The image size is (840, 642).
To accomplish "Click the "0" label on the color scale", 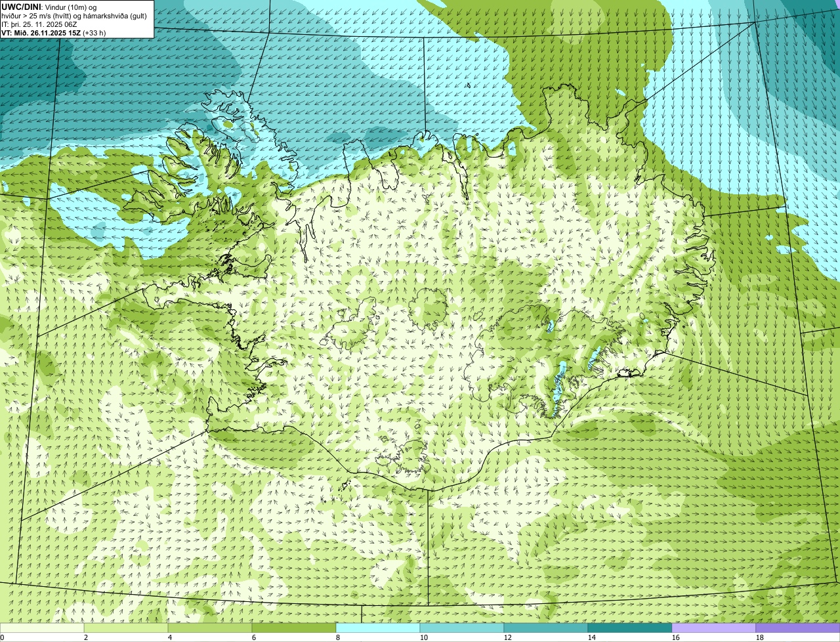I will tap(2, 637).
